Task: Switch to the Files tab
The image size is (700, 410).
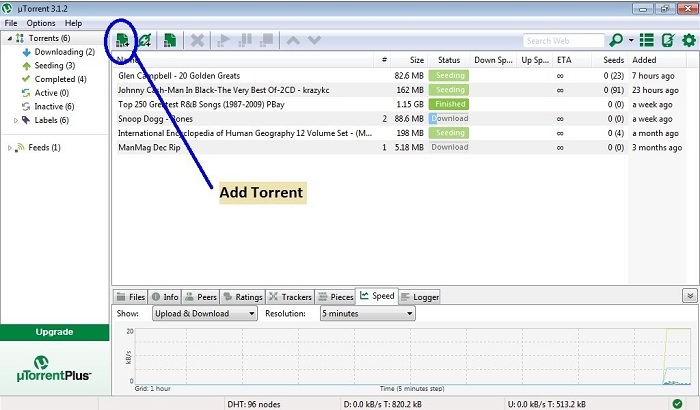Action: pos(130,297)
